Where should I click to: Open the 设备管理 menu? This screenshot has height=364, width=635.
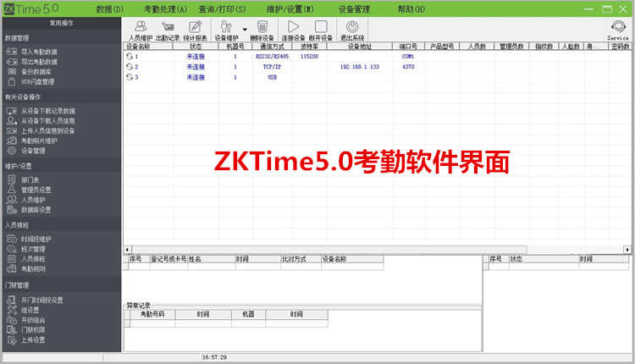tap(354, 9)
